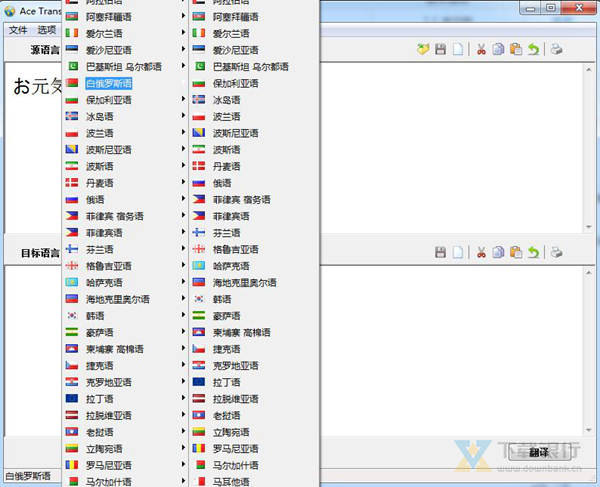Expand submenu arrow beside left 拉丁语

point(183,398)
